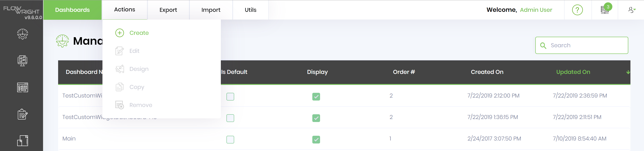Viewport: 644px width, 151px height.
Task: View the server notifications icon with badge 3
Action: tap(604, 10)
